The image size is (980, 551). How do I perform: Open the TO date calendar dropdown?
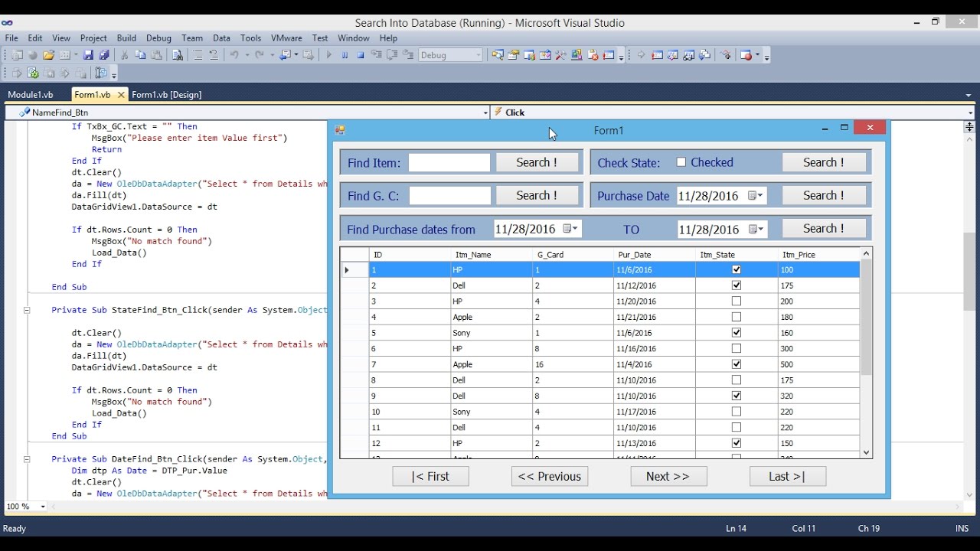755,229
